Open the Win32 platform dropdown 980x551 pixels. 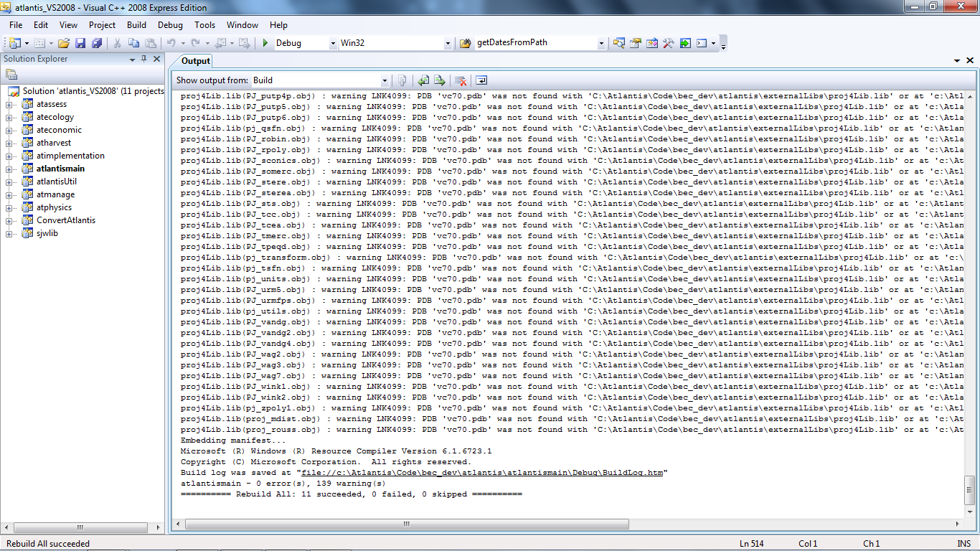coord(448,44)
